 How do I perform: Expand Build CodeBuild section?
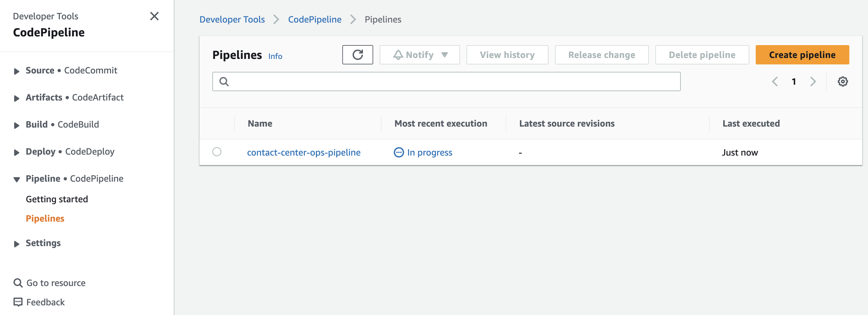pyautogui.click(x=16, y=125)
